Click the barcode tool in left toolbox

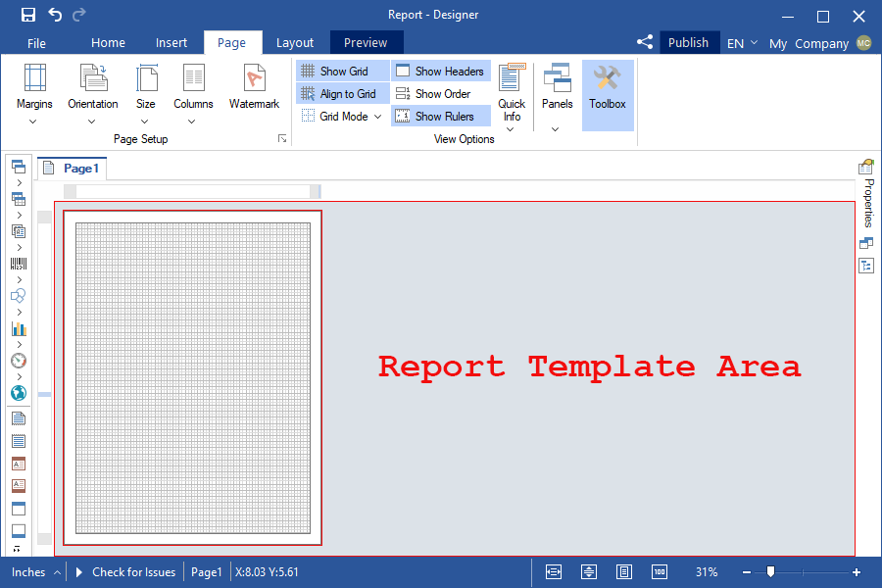(x=19, y=264)
